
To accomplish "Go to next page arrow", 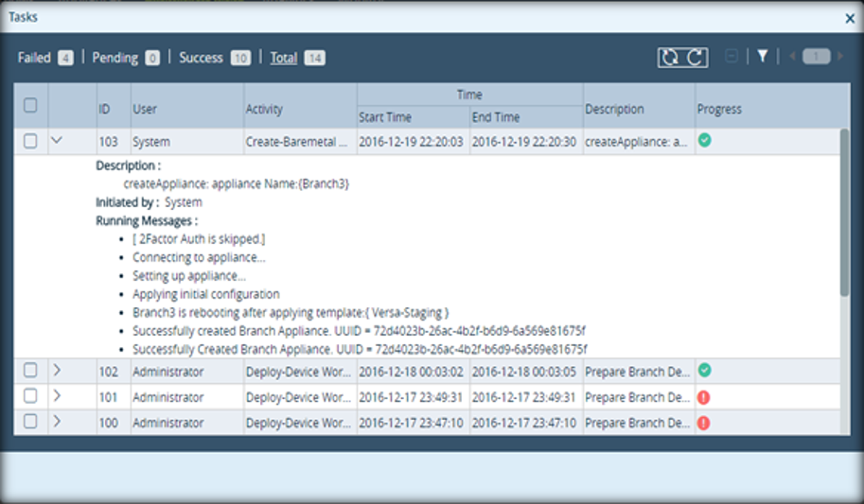I will coord(840,56).
